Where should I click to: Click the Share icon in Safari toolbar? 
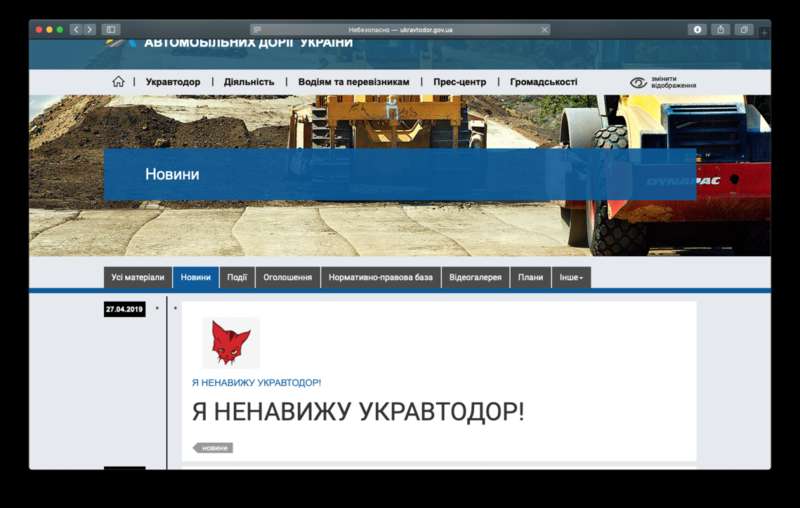tap(720, 30)
